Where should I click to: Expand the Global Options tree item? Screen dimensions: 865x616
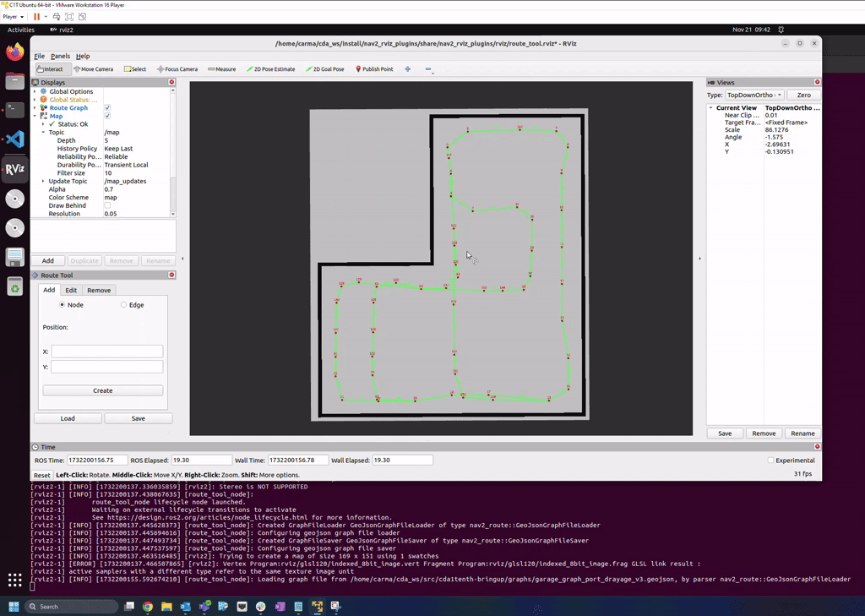pos(35,91)
